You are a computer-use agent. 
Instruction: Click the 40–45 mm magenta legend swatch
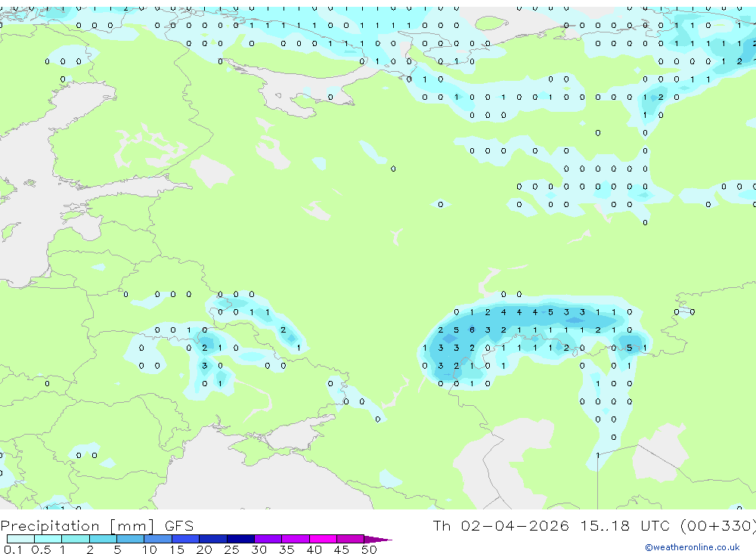323,539
